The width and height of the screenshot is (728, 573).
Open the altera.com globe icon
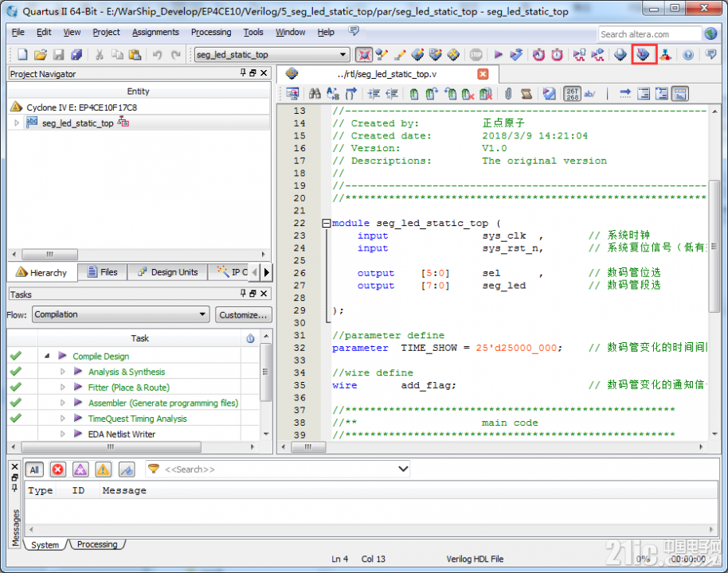point(710,33)
